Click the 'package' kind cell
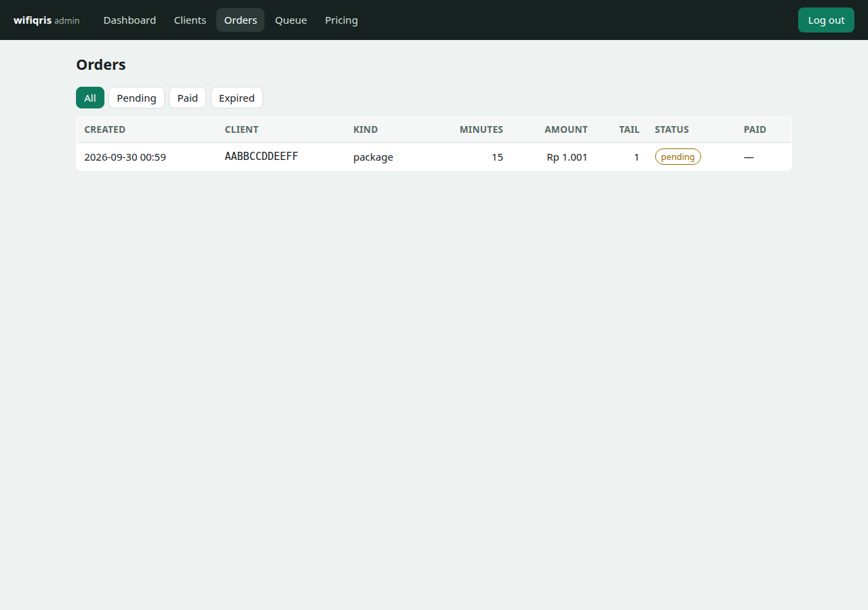Image resolution: width=868 pixels, height=610 pixels. point(373,157)
